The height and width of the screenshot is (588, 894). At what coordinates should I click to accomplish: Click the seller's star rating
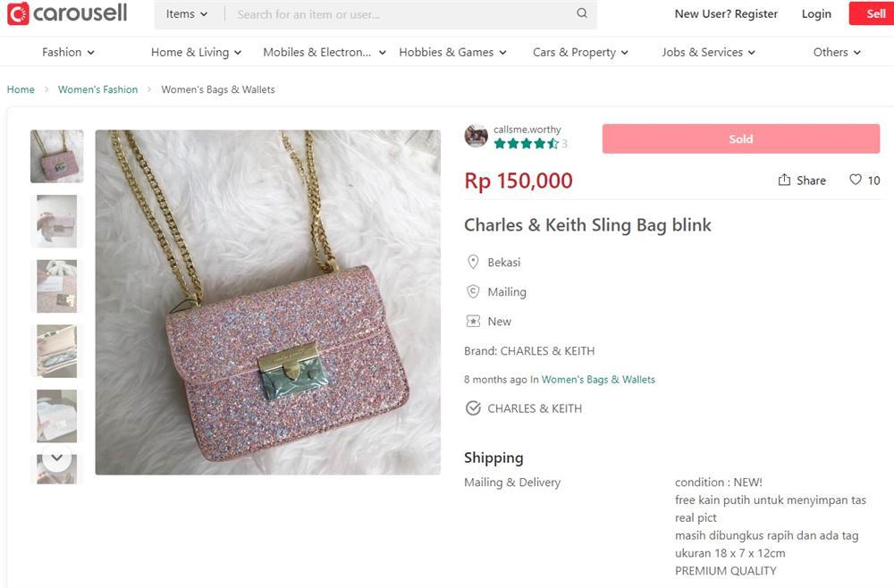point(525,142)
